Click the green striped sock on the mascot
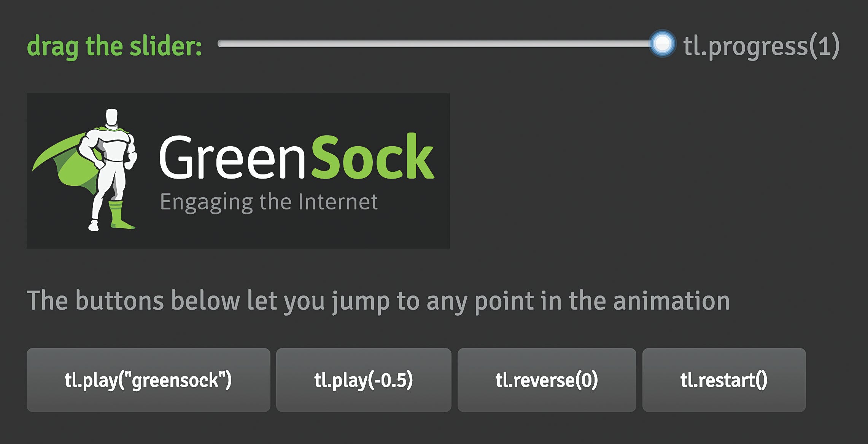The image size is (868, 444). tap(120, 215)
